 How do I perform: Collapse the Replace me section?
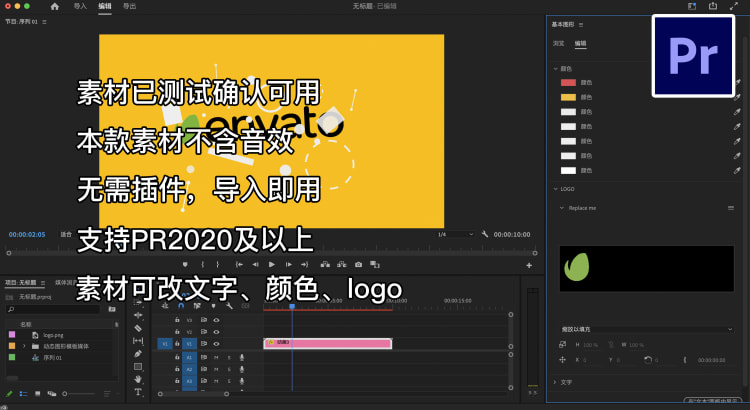click(562, 208)
